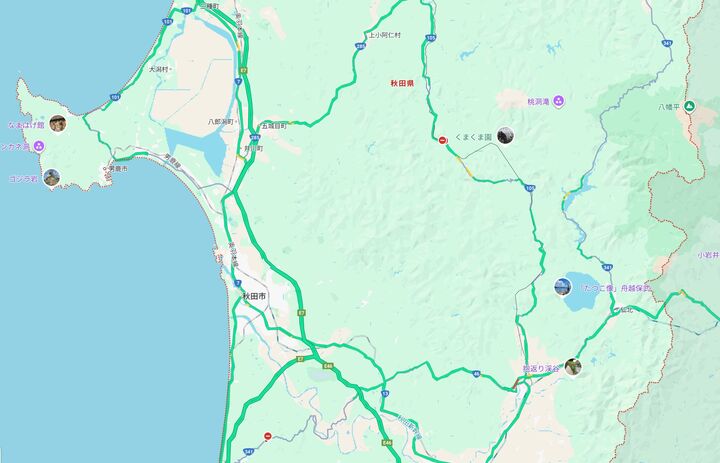This screenshot has height=463, width=720.
Task: Click the 秋田市 city label
Action: 254,296
